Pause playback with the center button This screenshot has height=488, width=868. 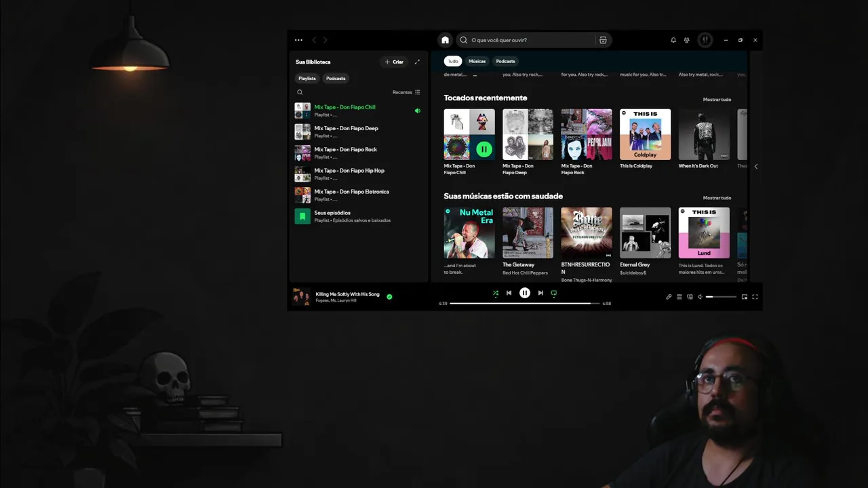click(x=525, y=293)
